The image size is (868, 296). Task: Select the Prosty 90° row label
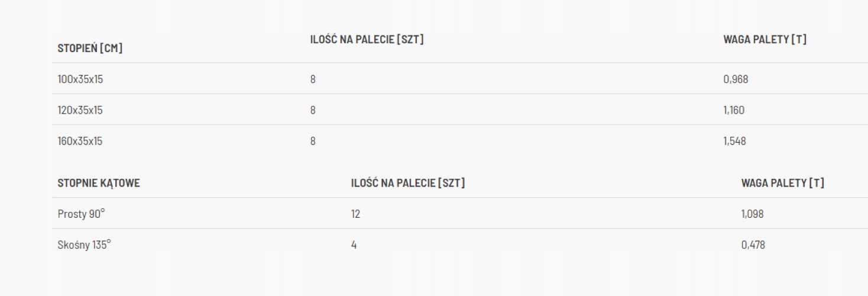click(x=80, y=214)
